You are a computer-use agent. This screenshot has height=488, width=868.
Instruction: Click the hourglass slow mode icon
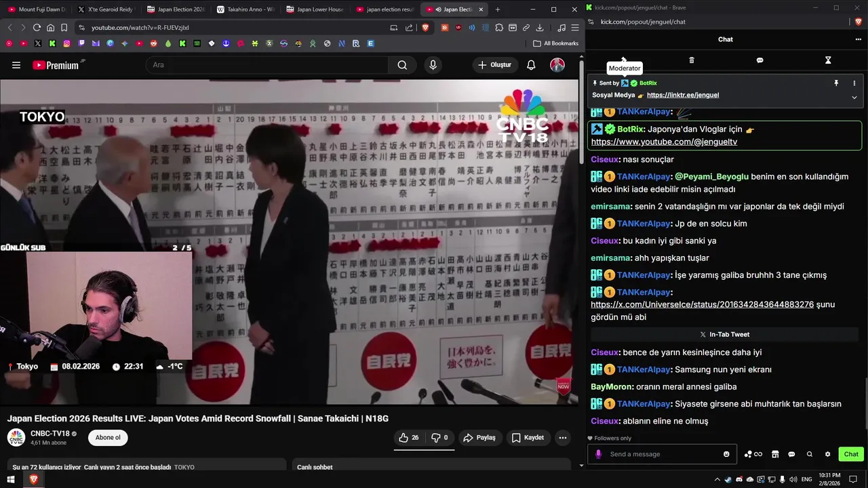828,60
